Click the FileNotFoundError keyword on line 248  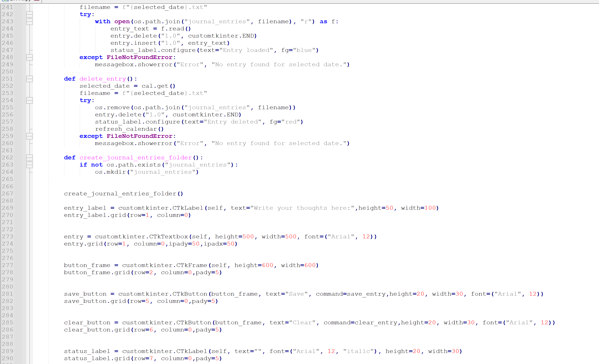pyautogui.click(x=139, y=57)
